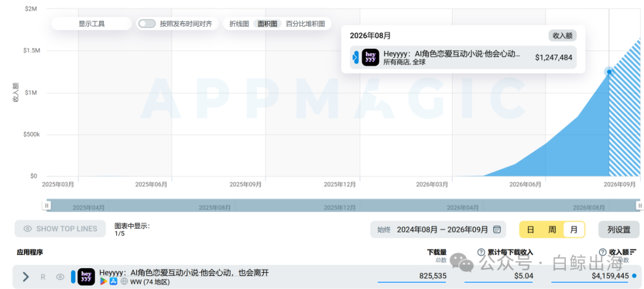Open the 2024年08月 — 2026年09月 date range picker
The image size is (644, 289).
coord(438,229)
